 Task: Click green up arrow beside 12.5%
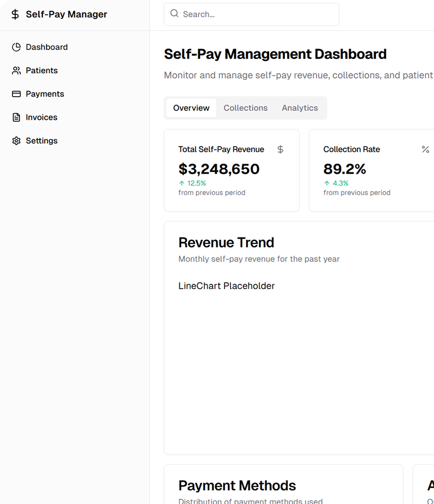pyautogui.click(x=182, y=183)
